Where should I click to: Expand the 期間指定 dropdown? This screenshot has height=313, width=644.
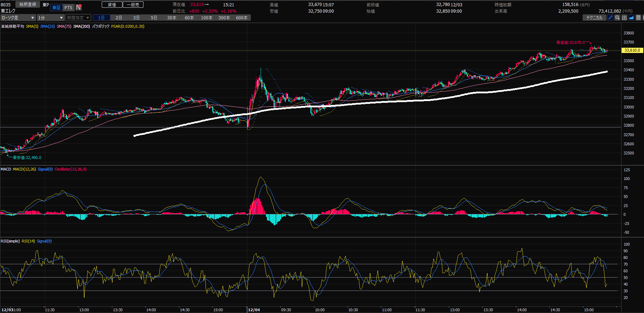pyautogui.click(x=78, y=18)
